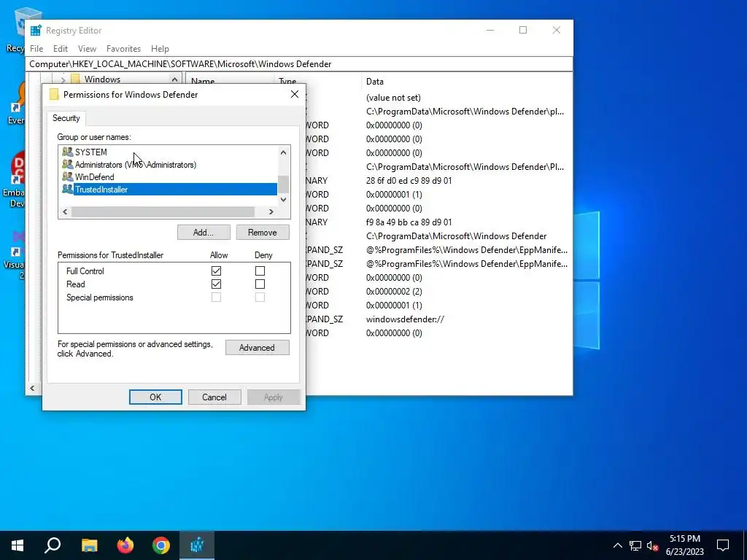The image size is (747, 560).
Task: Show hidden system tray icons
Action: [x=617, y=545]
